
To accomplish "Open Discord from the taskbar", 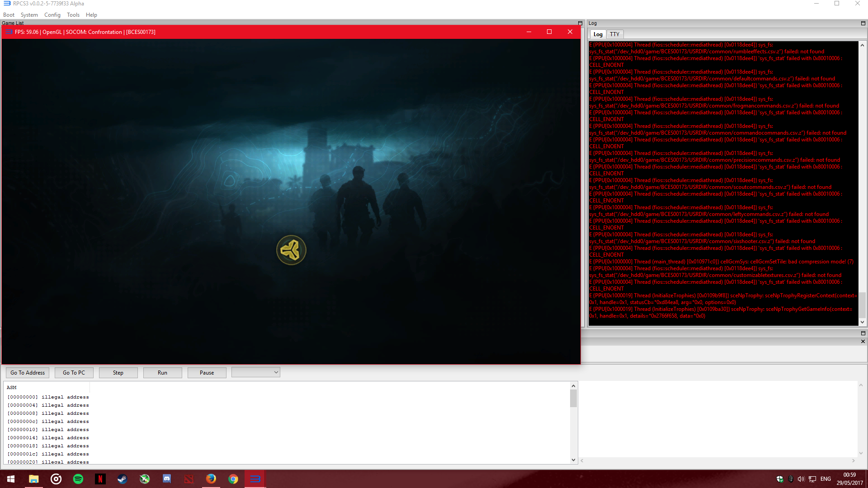I will [167, 479].
